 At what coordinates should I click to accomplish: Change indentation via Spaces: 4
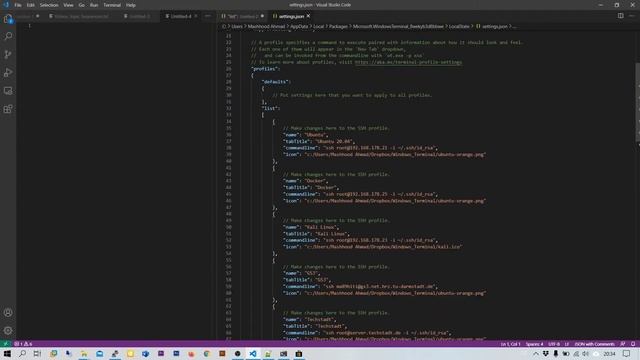click(534, 344)
